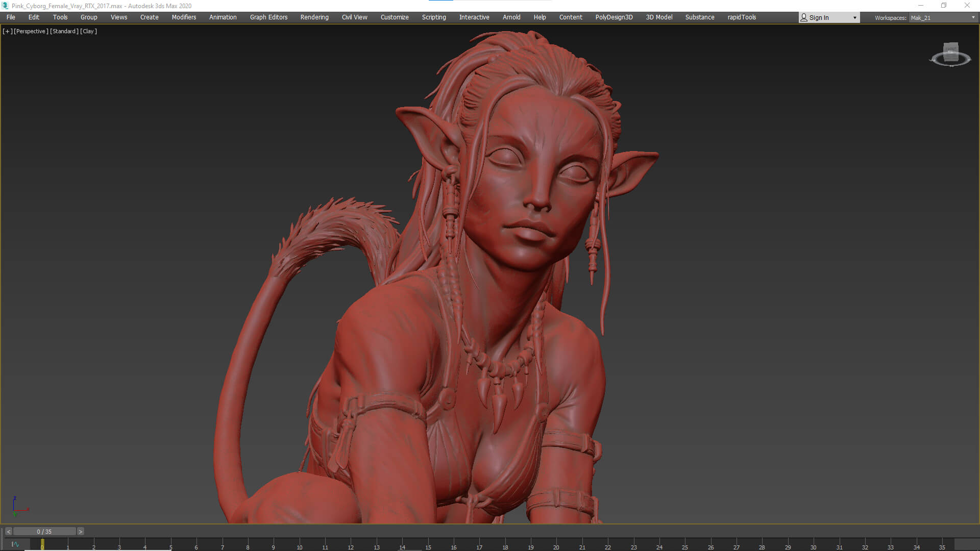The image size is (980, 551).
Task: Open the mini curve editor icon
Action: click(15, 544)
